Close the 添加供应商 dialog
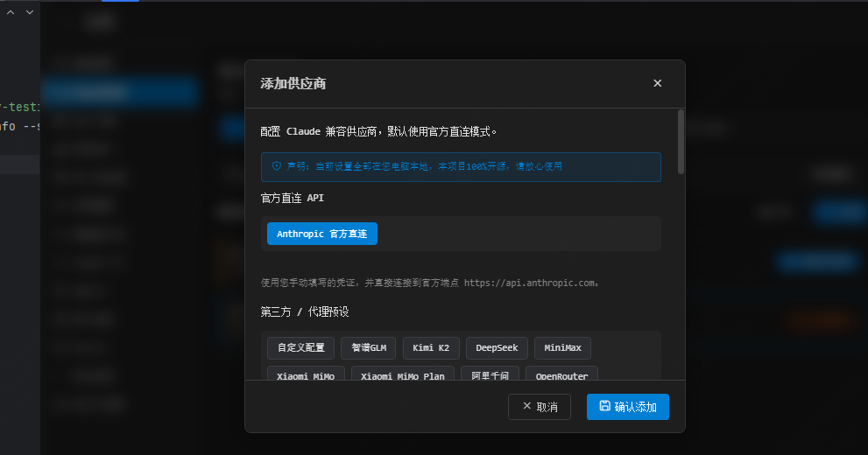The image size is (868, 455). click(657, 83)
